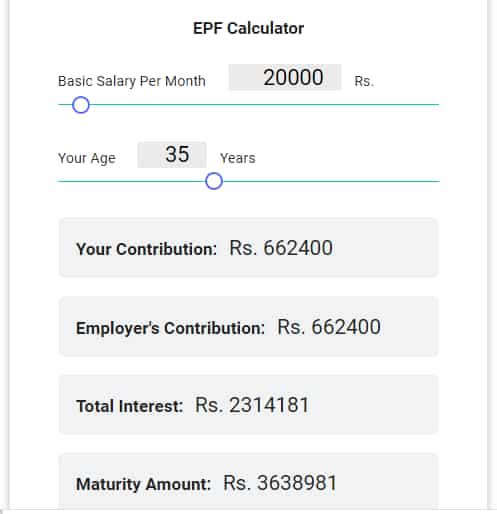The height and width of the screenshot is (514, 497).
Task: Click the far right end of salary slider track
Action: coord(437,105)
